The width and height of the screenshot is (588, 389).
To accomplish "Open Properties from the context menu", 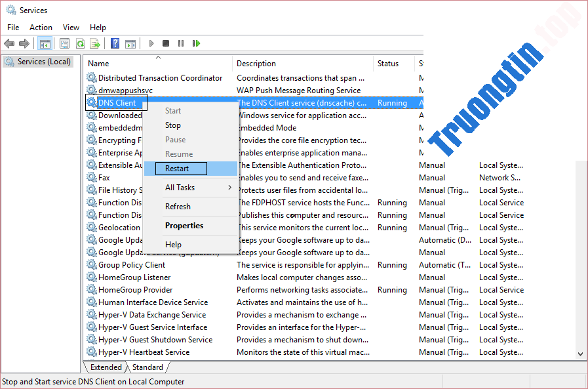I will [x=184, y=226].
